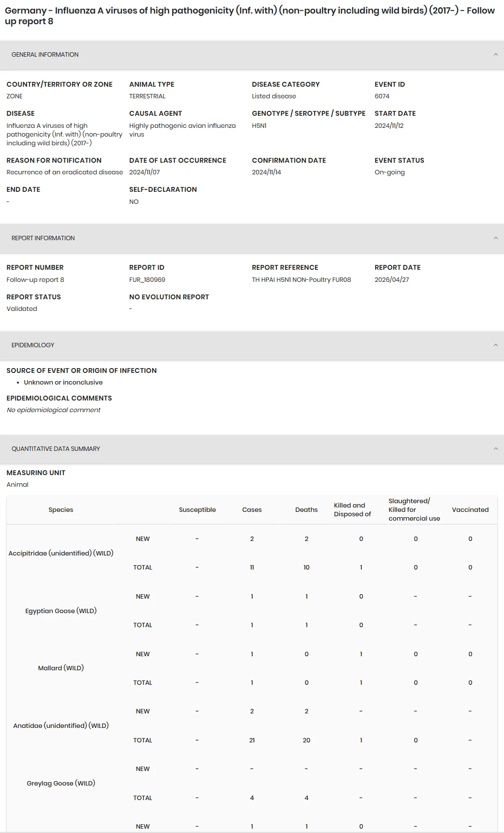Click Recurrence of an eradicated disease text
This screenshot has width=504, height=833.
click(64, 172)
